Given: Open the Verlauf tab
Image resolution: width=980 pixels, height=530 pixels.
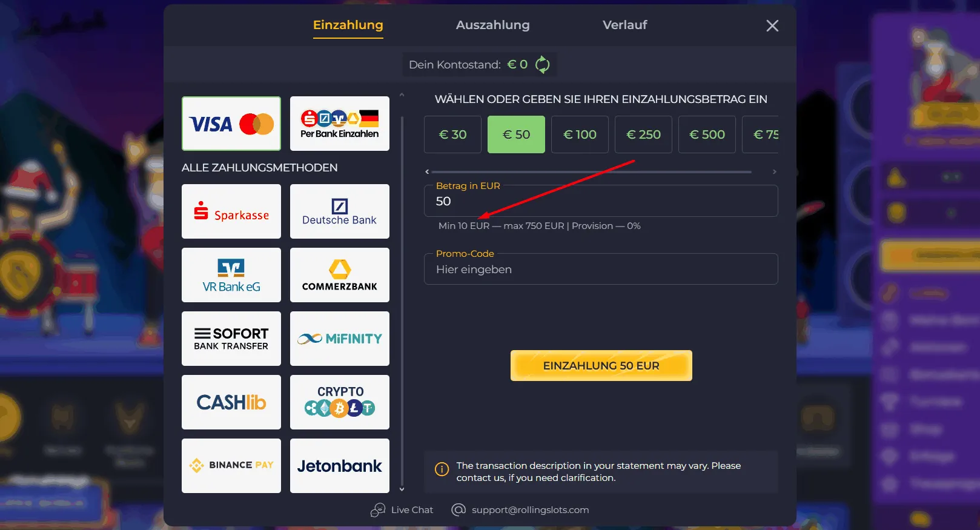Looking at the screenshot, I should (624, 25).
